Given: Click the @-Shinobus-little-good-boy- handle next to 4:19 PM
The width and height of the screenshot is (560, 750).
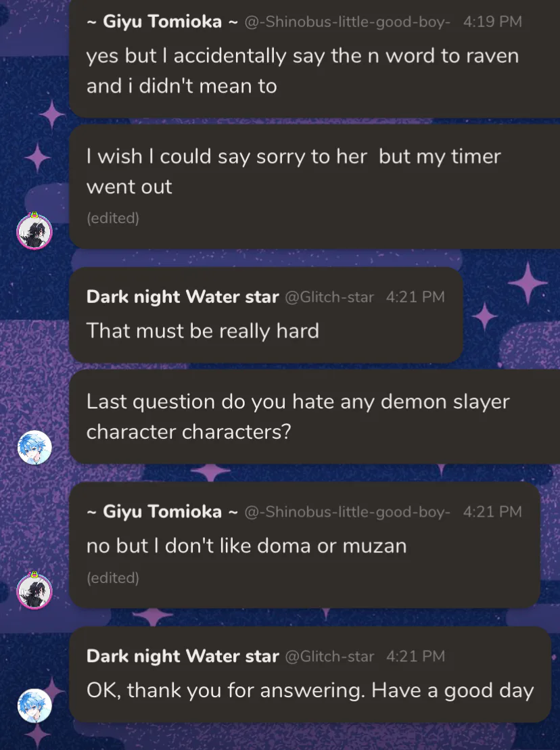Looking at the screenshot, I should coord(347,22).
